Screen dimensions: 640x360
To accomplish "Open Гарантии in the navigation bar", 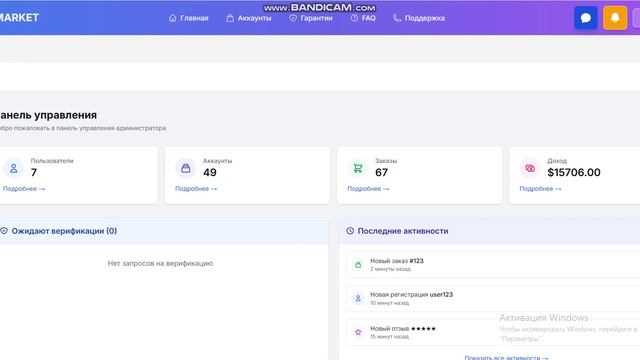I will point(311,18).
